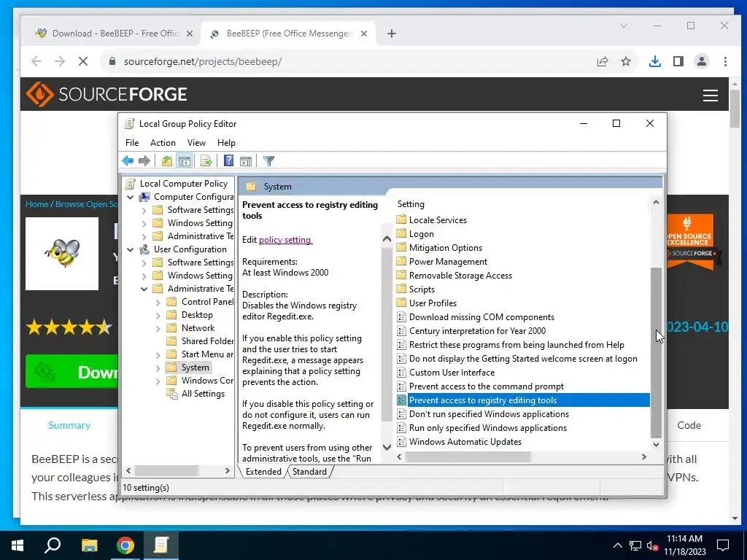This screenshot has width=747, height=560.
Task: Open taskbar Search magnifier
Action: (53, 545)
